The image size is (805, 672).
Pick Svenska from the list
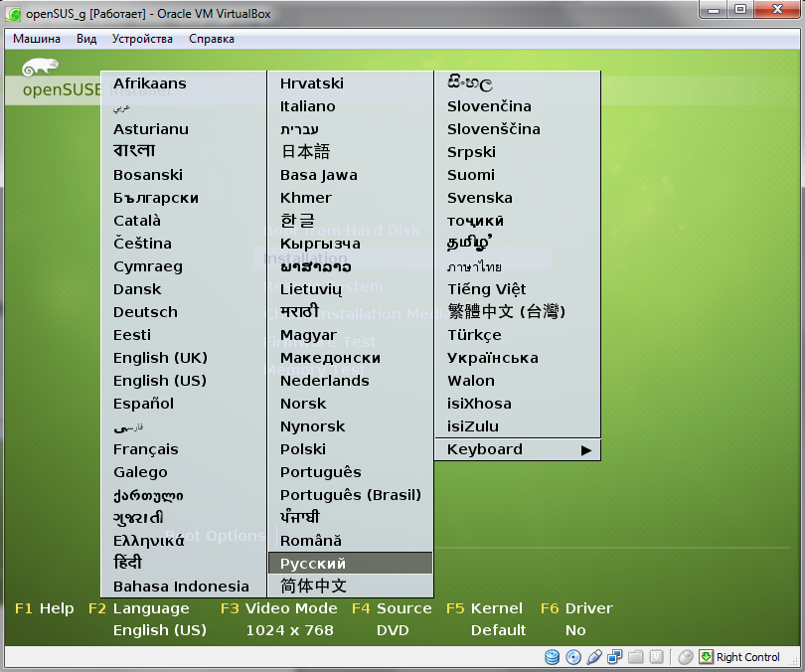click(518, 198)
